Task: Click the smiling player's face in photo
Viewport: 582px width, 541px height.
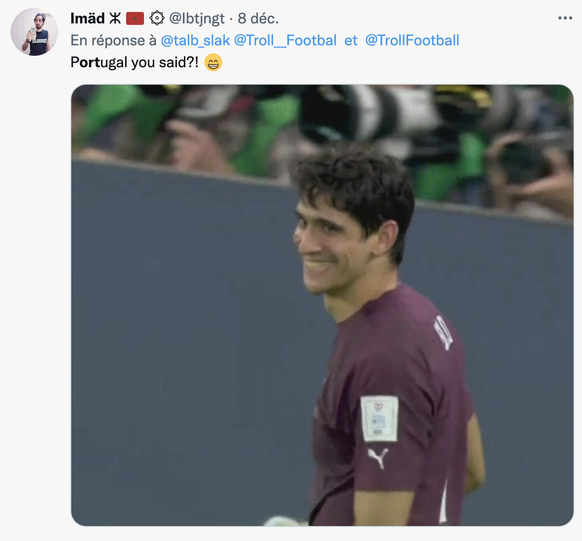Action: [327, 246]
